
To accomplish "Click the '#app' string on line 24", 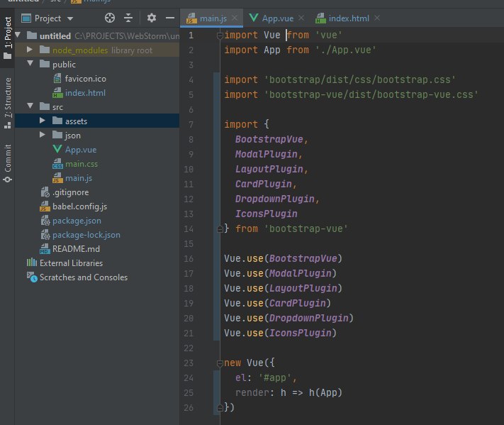I will point(274,377).
